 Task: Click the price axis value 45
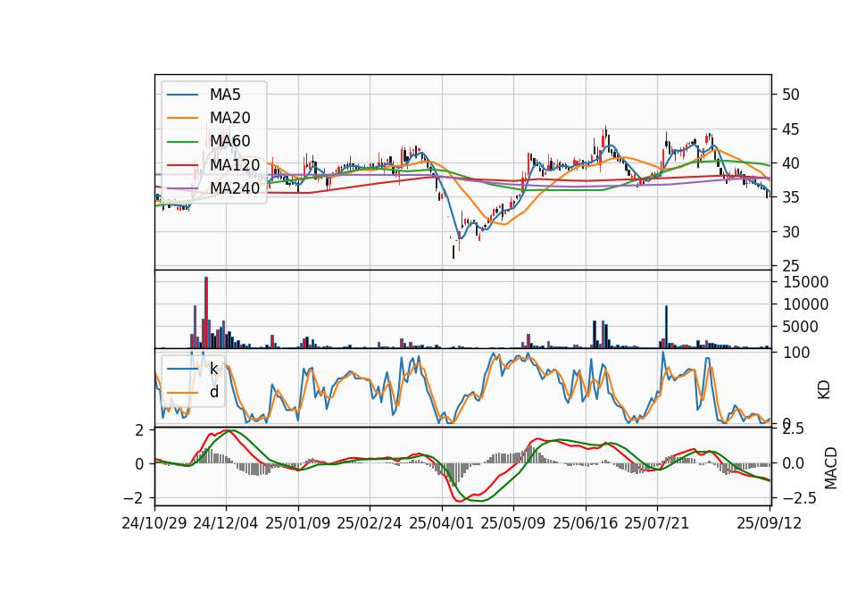[791, 129]
